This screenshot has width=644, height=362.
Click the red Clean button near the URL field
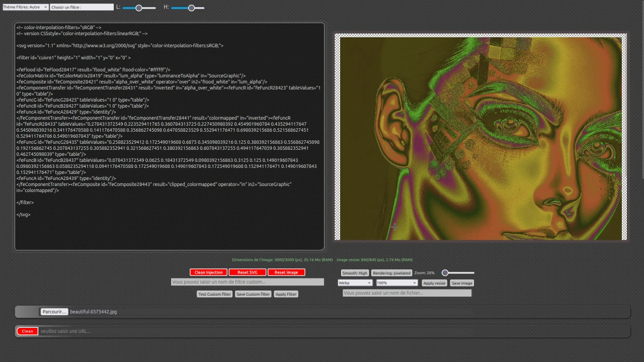coord(27,331)
